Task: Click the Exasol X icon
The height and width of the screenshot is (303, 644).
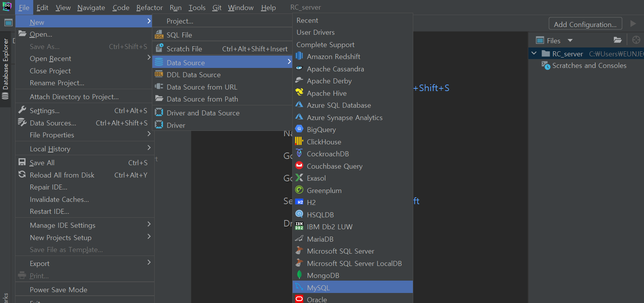Action: click(x=299, y=178)
